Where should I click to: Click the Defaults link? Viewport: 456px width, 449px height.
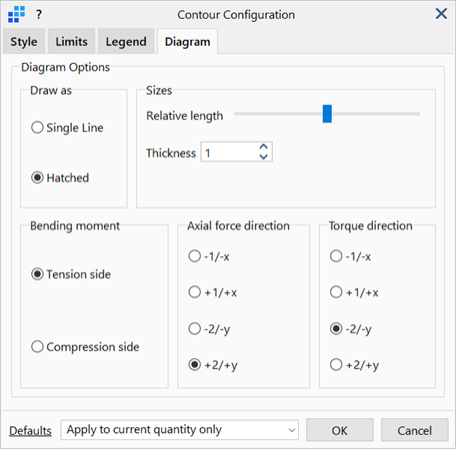point(30,431)
